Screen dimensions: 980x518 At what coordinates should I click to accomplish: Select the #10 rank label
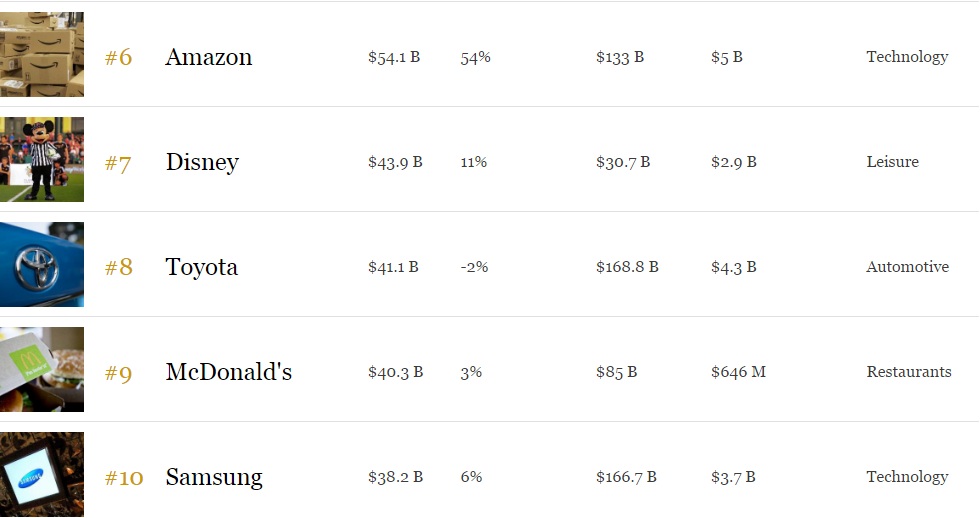click(x=124, y=478)
